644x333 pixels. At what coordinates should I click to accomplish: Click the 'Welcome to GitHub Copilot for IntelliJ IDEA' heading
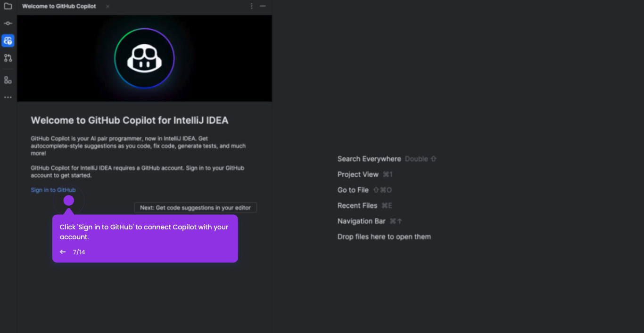point(130,121)
